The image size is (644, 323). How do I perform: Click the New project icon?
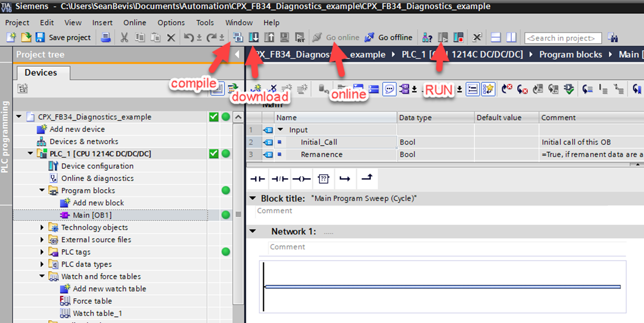click(11, 37)
